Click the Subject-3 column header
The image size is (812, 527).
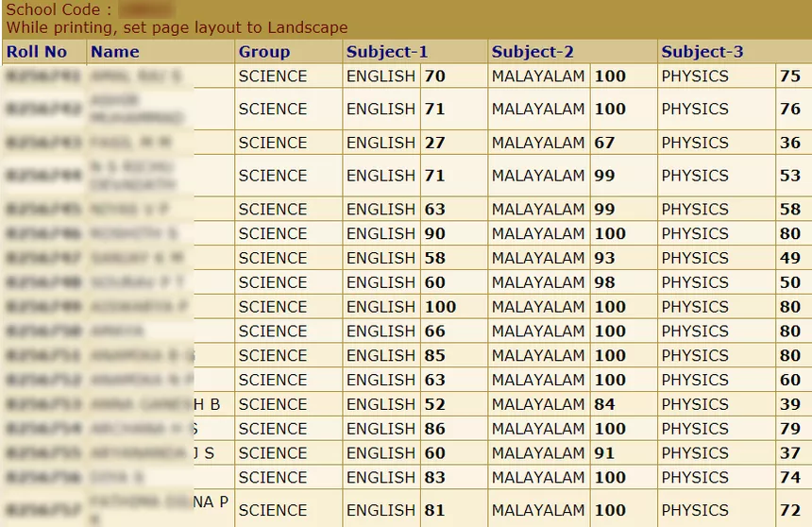point(702,52)
